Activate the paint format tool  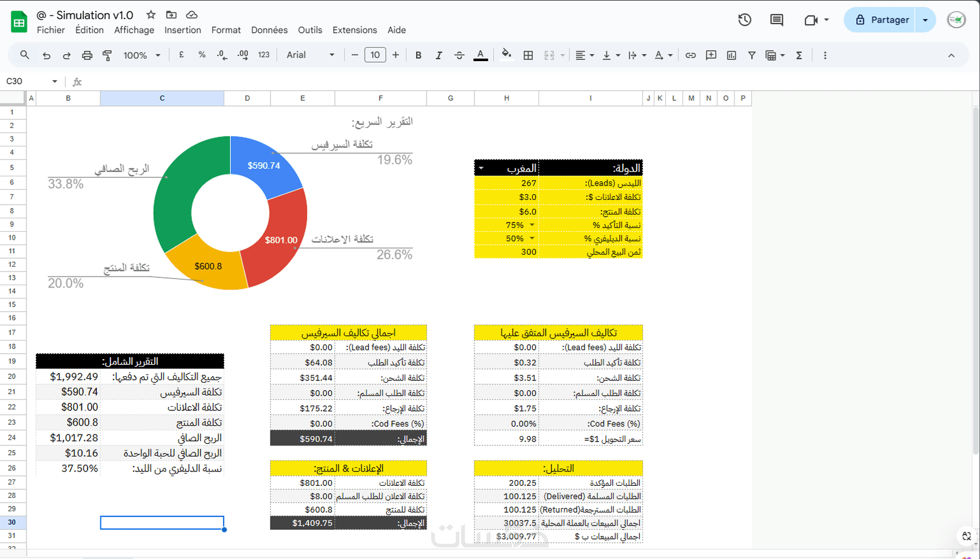(x=107, y=55)
